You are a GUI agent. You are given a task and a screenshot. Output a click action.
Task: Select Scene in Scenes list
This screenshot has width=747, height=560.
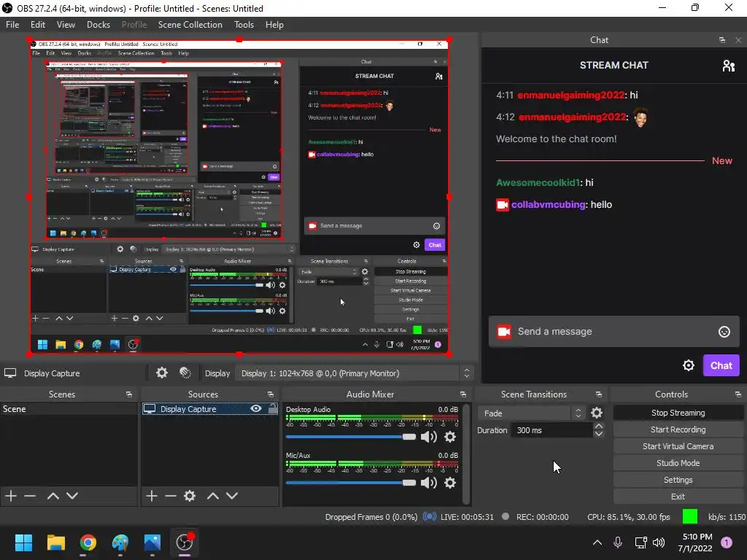(69, 409)
